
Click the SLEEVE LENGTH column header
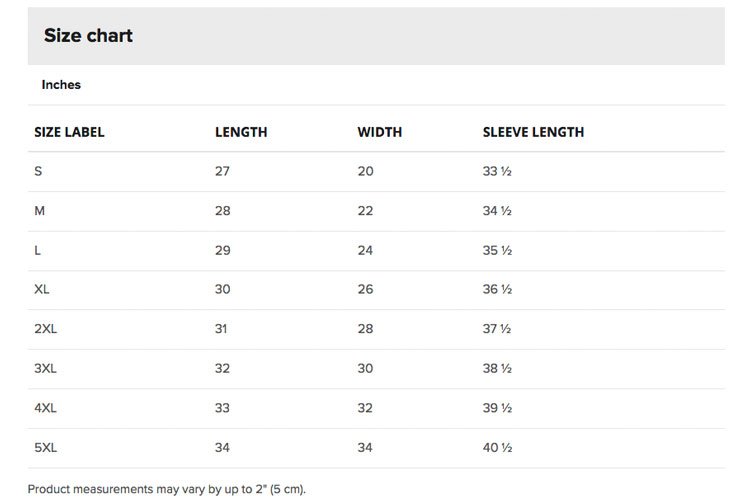533,132
